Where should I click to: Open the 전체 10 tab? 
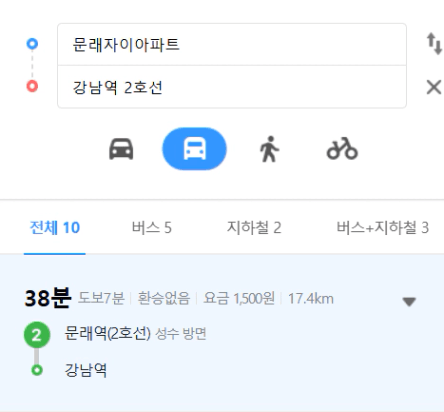tap(55, 228)
